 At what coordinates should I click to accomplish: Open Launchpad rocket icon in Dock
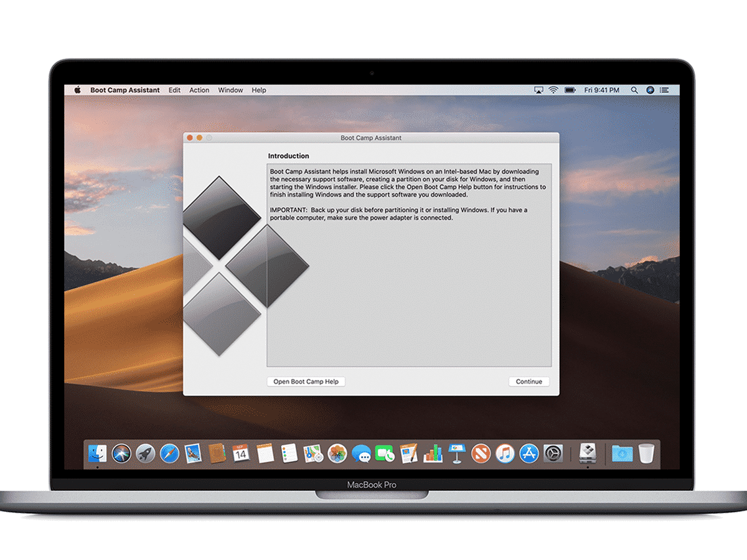[x=145, y=454]
